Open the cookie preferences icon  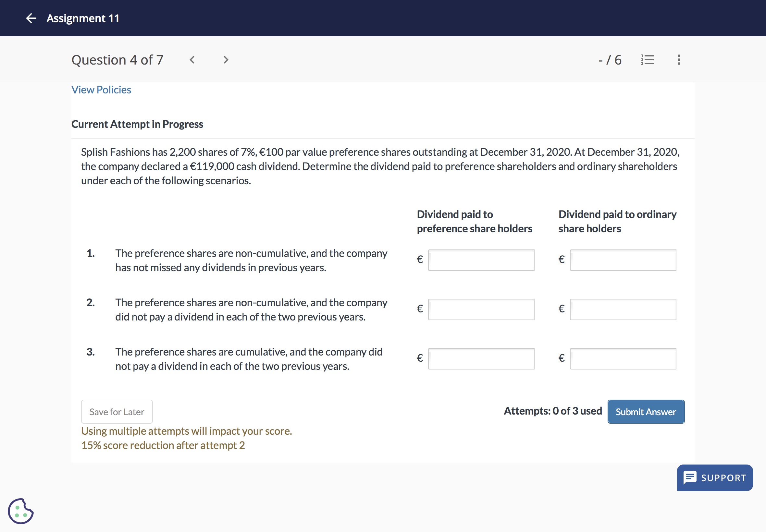(x=21, y=511)
